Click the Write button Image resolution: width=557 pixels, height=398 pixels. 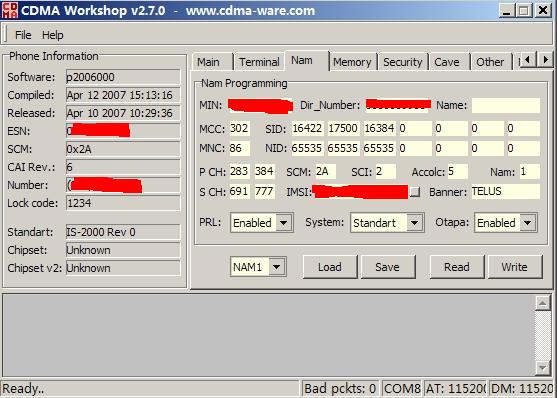(x=515, y=267)
